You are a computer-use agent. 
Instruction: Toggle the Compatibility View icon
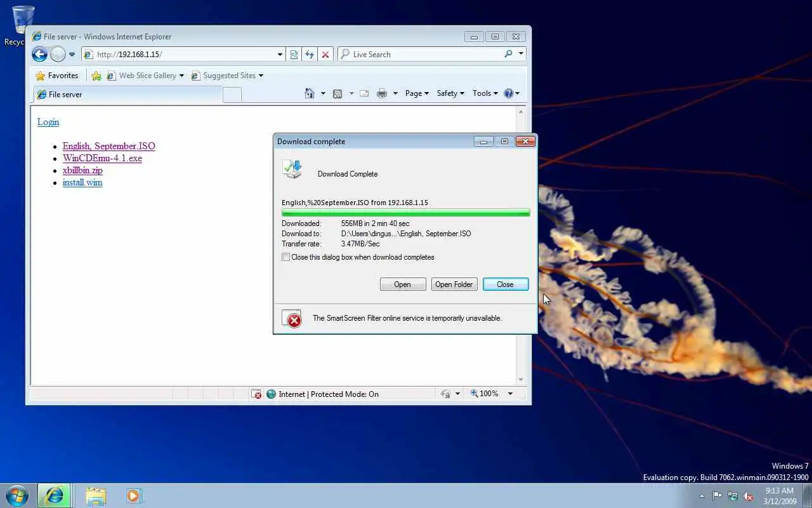(294, 55)
